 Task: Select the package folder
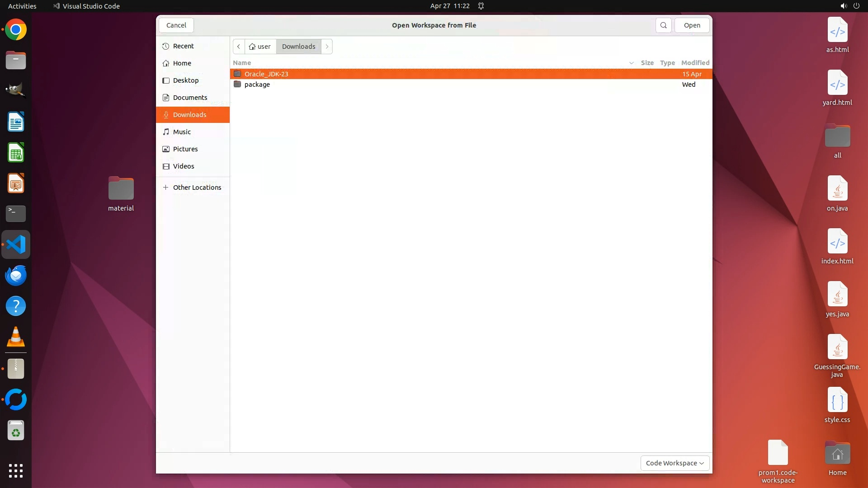[x=257, y=84]
